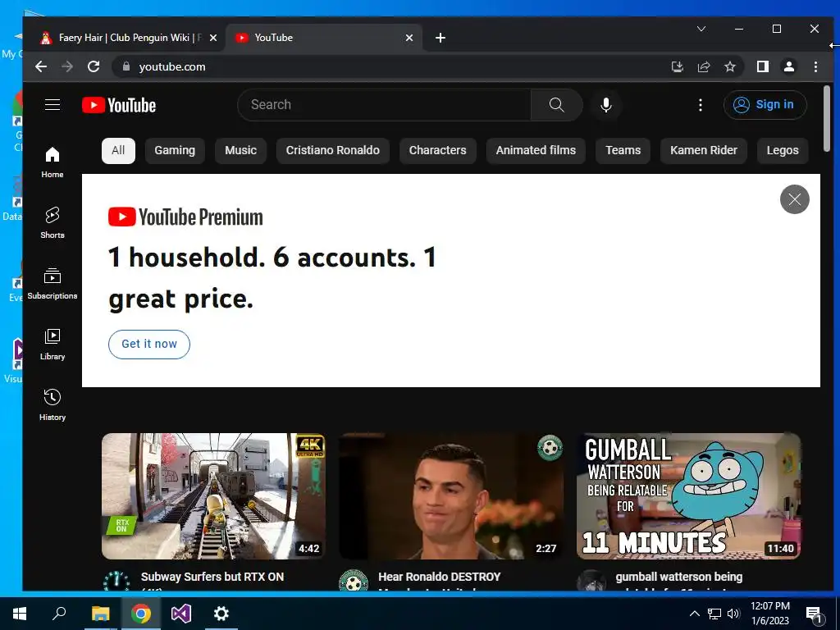The image size is (840, 630).
Task: Share this page icon in address bar
Action: tap(703, 66)
